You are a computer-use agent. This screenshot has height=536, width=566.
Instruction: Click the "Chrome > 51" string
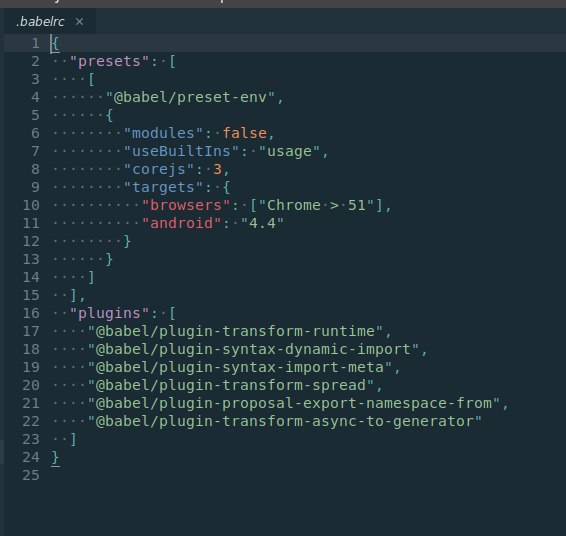click(x=317, y=205)
